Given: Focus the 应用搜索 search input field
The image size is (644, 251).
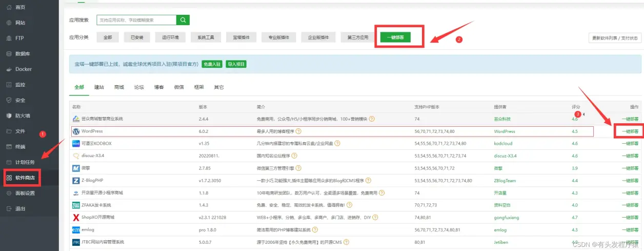Looking at the screenshot, I should pos(136,20).
